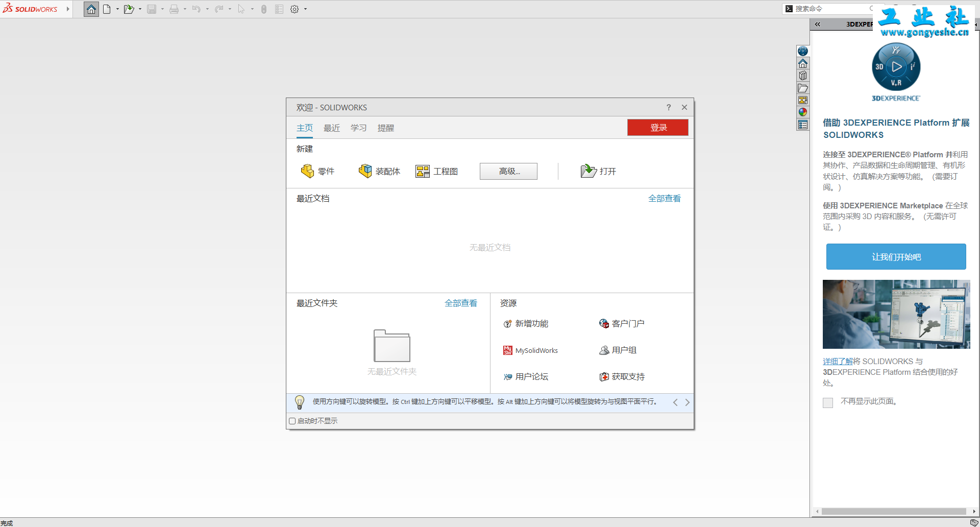
Task: Create a new assembly (装配体)
Action: [x=379, y=171]
